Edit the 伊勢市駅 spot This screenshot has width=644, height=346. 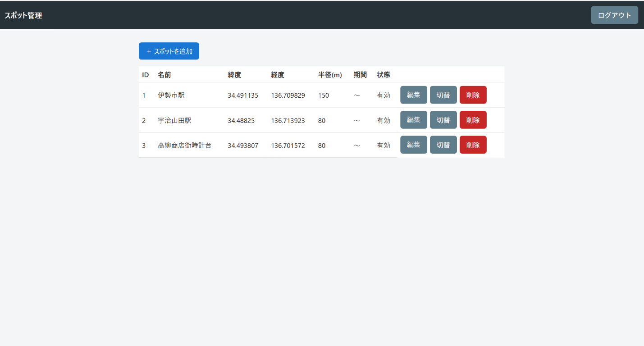(x=414, y=95)
